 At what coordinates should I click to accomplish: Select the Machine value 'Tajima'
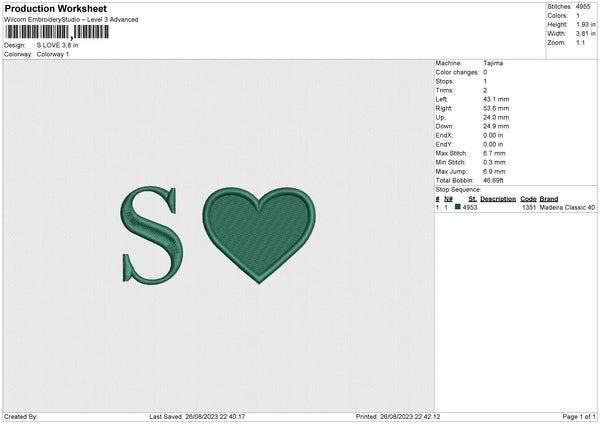click(x=493, y=63)
